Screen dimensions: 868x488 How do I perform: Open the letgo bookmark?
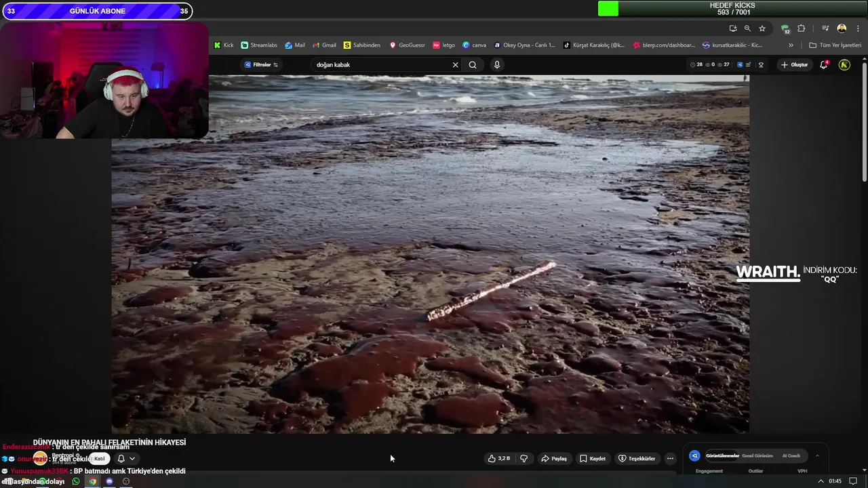[444, 45]
